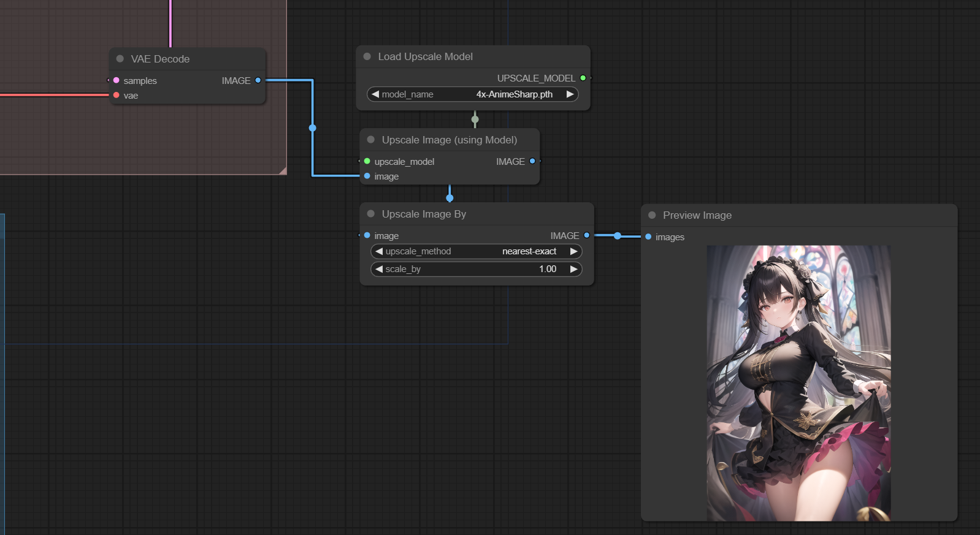Screen dimensions: 980x535
Task: Collapse the Load Upscale Model node dot
Action: tap(367, 56)
